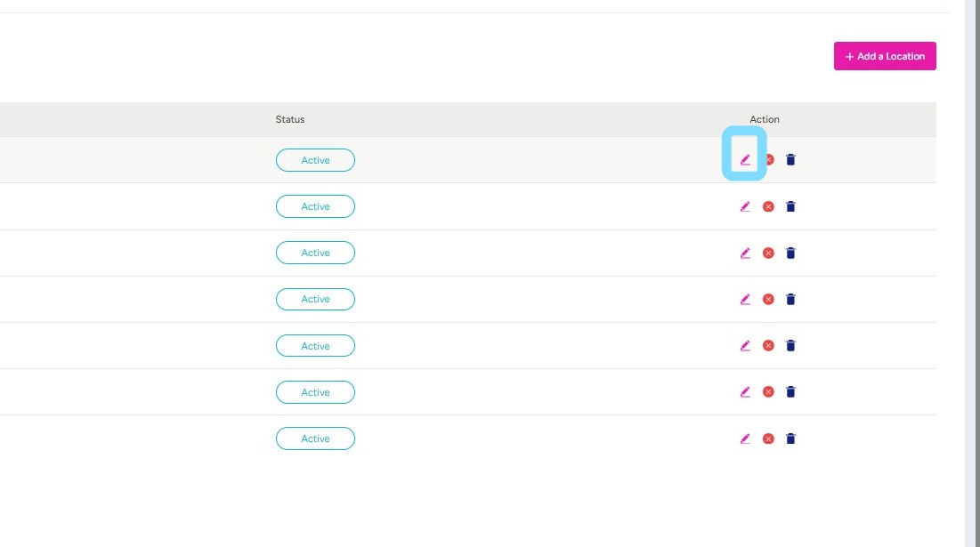Click the edit pencil icon in the first row
The height and width of the screenshot is (547, 980).
pos(745,160)
